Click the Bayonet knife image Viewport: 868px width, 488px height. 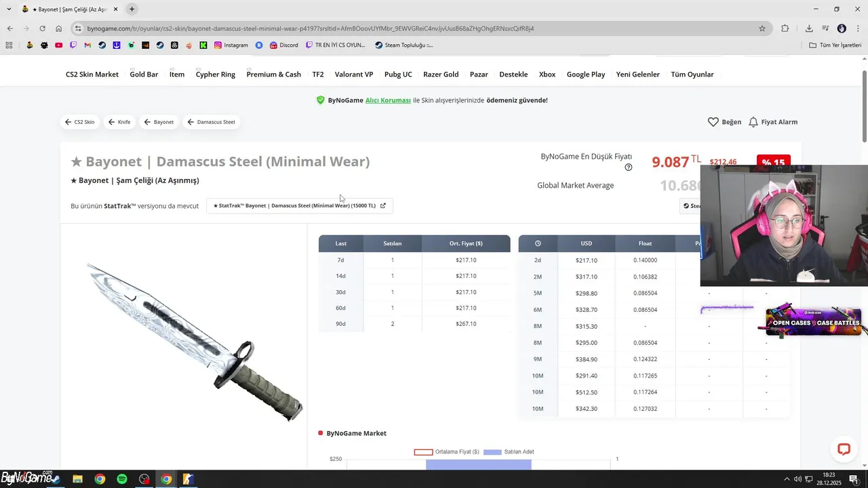tap(195, 341)
